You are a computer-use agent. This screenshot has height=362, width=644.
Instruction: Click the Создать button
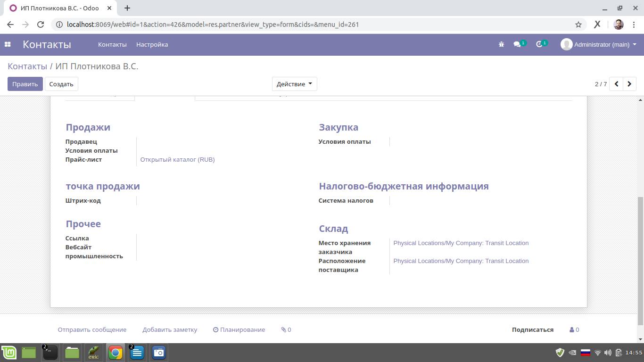click(61, 84)
